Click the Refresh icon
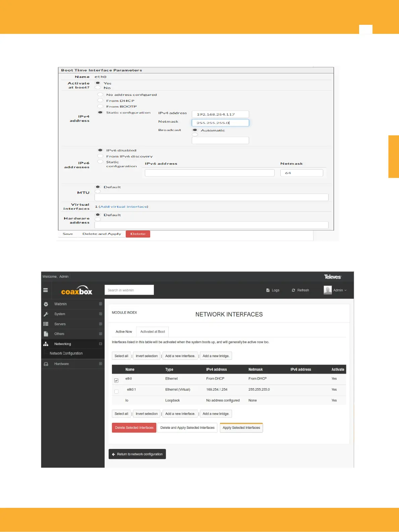 click(x=293, y=290)
